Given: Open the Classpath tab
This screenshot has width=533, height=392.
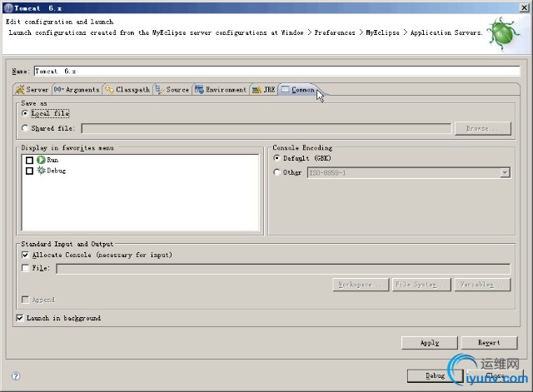Looking at the screenshot, I should pos(127,90).
